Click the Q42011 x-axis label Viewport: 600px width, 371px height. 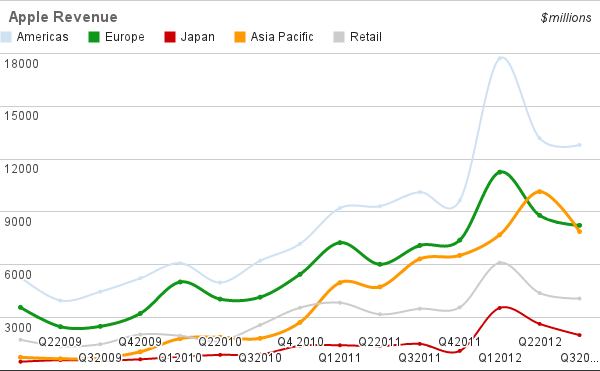[459, 342]
